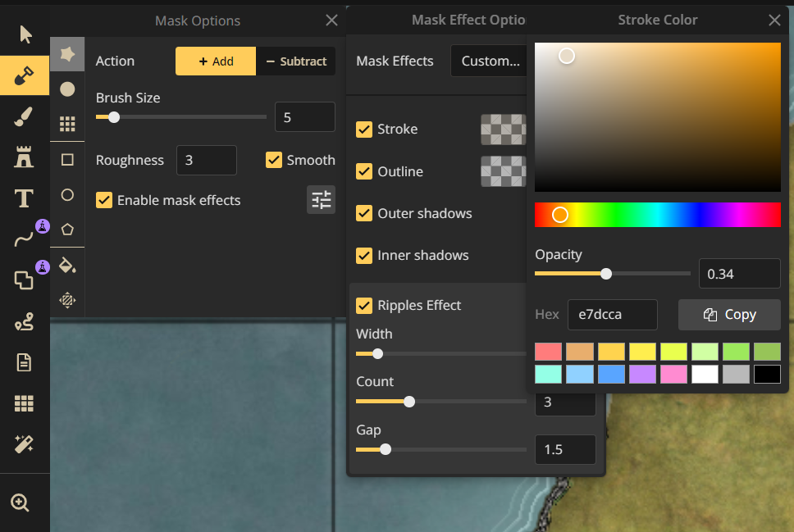Toggle the Ripples Effect checkbox
Viewport: 794px width, 532px height.
364,305
